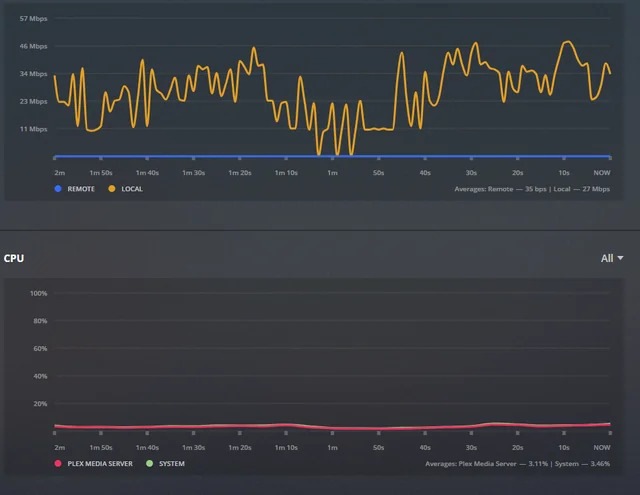Select the 1m marker on bandwidth chart

[x=332, y=172]
